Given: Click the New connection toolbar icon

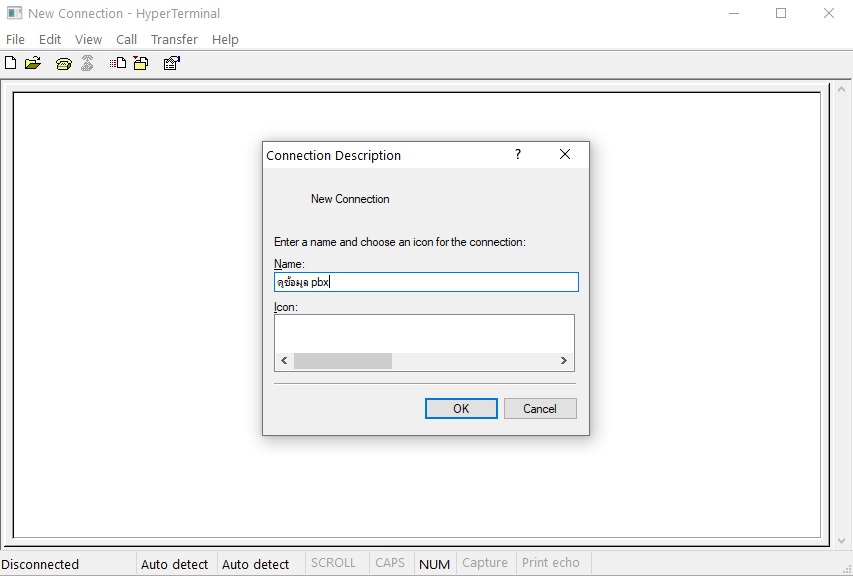Looking at the screenshot, I should coord(9,62).
